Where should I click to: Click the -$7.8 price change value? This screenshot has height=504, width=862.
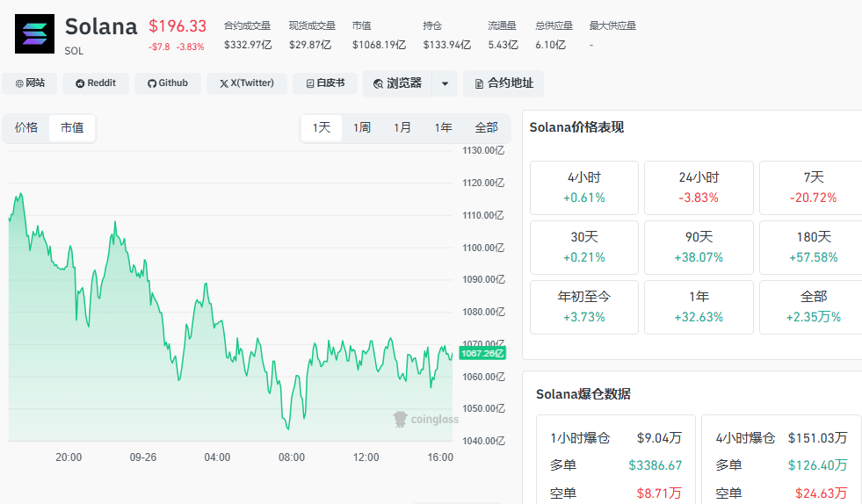pos(159,47)
